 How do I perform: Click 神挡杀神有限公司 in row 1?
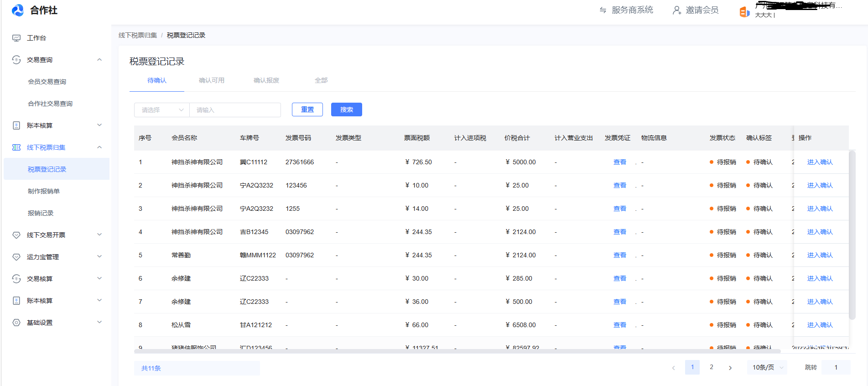[x=197, y=162]
